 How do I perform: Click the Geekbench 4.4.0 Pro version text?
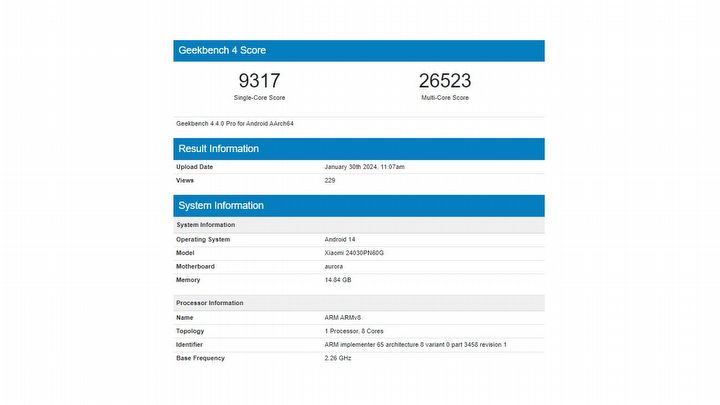point(235,123)
